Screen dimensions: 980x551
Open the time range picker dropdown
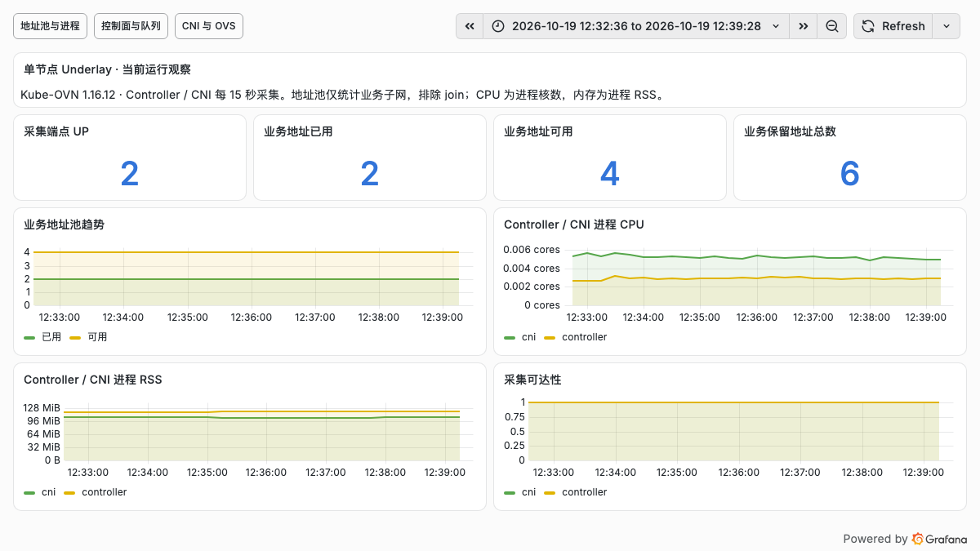636,26
